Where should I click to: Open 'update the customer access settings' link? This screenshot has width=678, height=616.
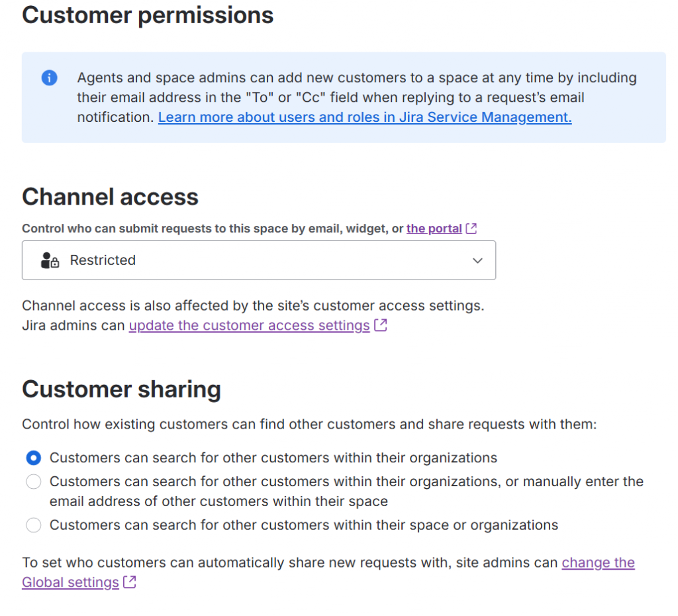pyautogui.click(x=249, y=326)
